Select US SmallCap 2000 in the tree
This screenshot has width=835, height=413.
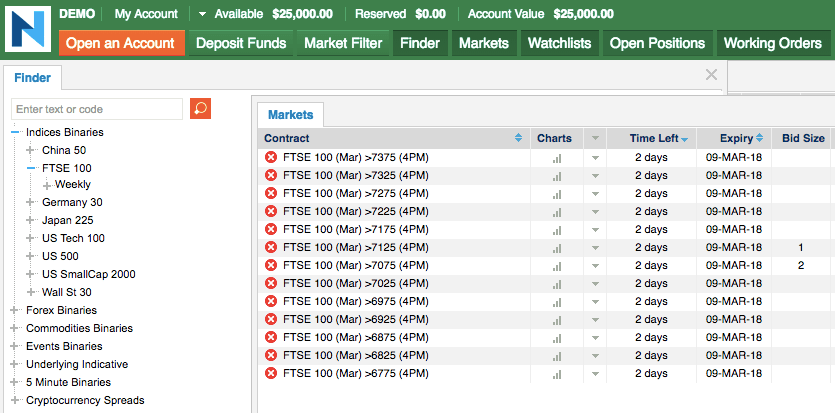click(x=89, y=274)
